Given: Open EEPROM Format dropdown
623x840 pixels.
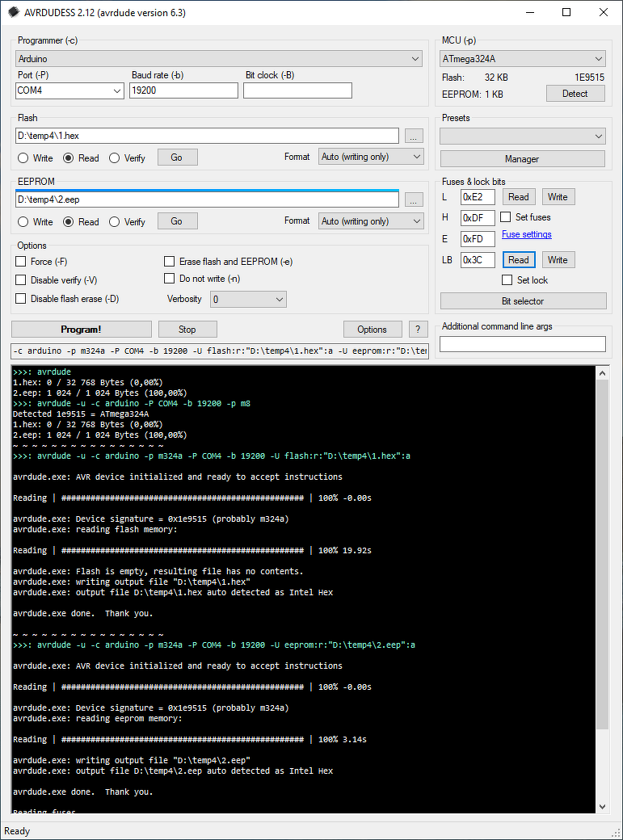Looking at the screenshot, I should point(371,221).
